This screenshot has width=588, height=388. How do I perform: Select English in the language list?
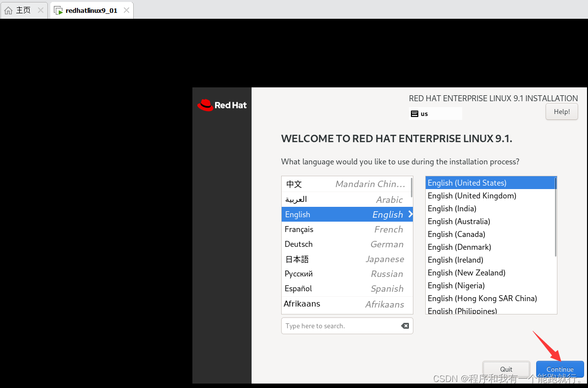[347, 214]
